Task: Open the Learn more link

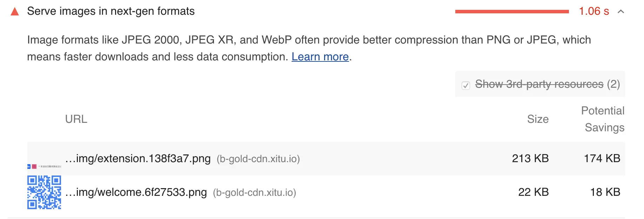Action: [x=320, y=57]
